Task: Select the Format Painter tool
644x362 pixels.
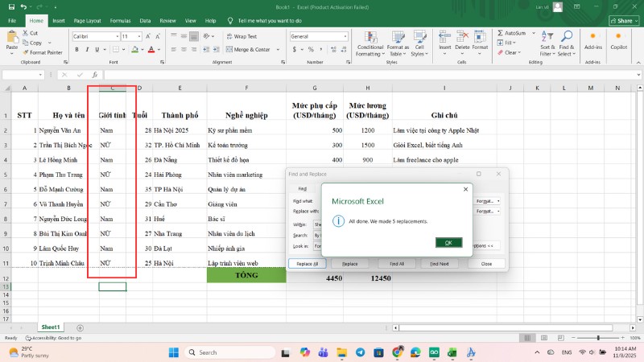Action: 45,52
